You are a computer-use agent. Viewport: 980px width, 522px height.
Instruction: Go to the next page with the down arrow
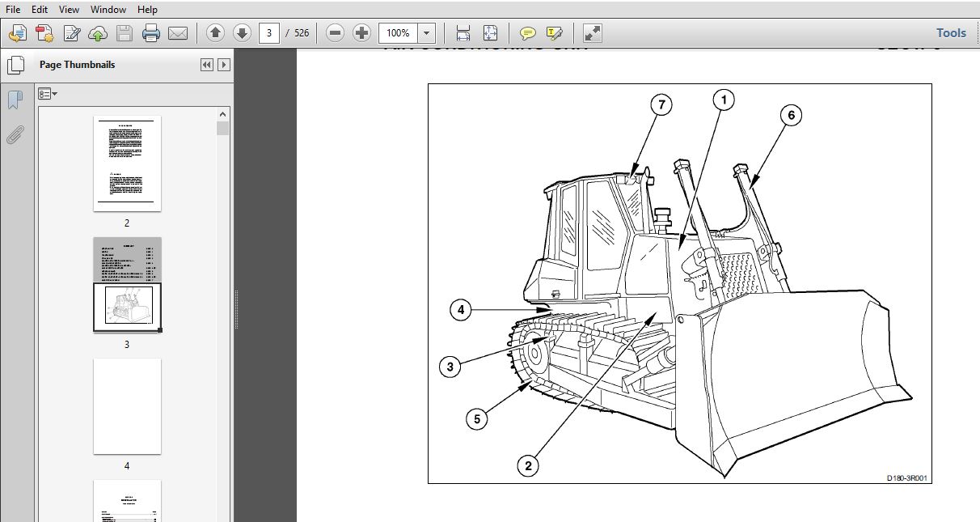click(x=242, y=33)
